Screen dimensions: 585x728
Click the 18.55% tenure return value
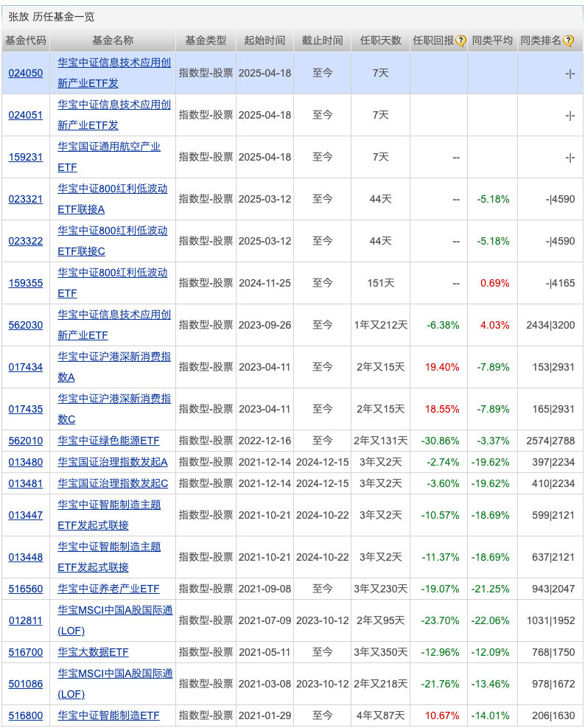click(x=442, y=409)
